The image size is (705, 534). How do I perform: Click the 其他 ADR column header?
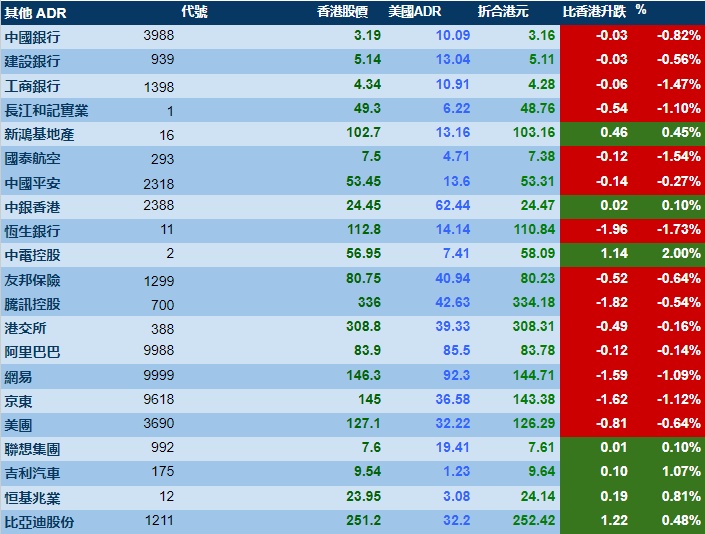pyautogui.click(x=36, y=13)
